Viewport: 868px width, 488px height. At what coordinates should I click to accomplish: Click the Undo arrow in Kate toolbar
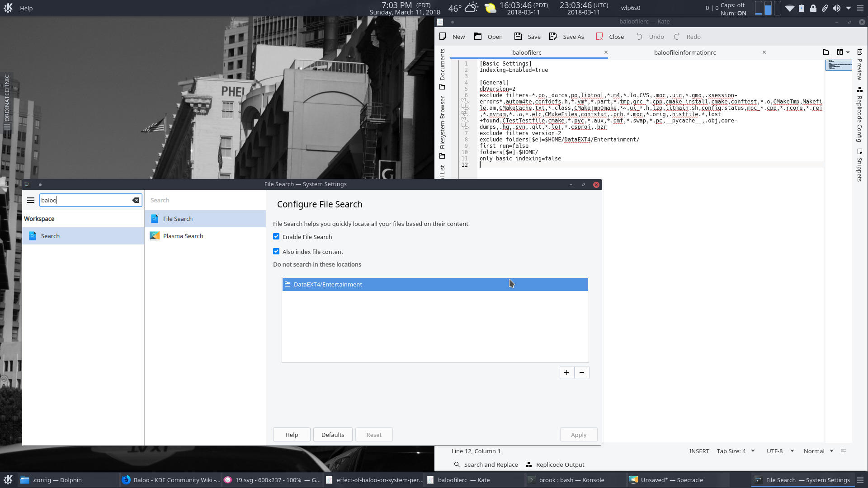tap(639, 37)
